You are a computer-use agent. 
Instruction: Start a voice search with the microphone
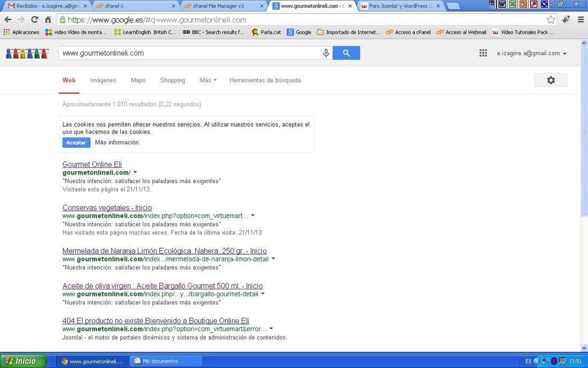[x=326, y=53]
